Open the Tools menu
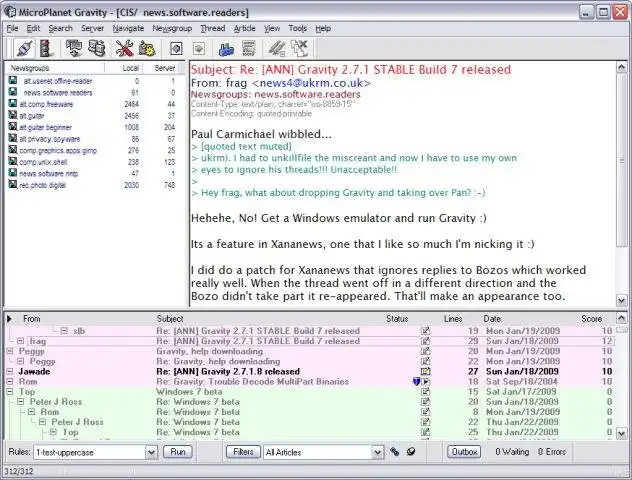Image resolution: width=632 pixels, height=480 pixels. (297, 28)
